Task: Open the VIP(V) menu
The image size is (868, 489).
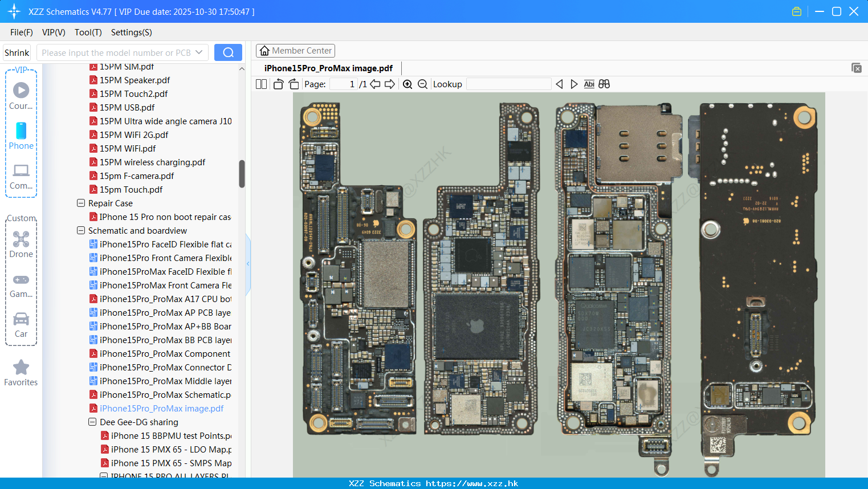Action: point(54,32)
